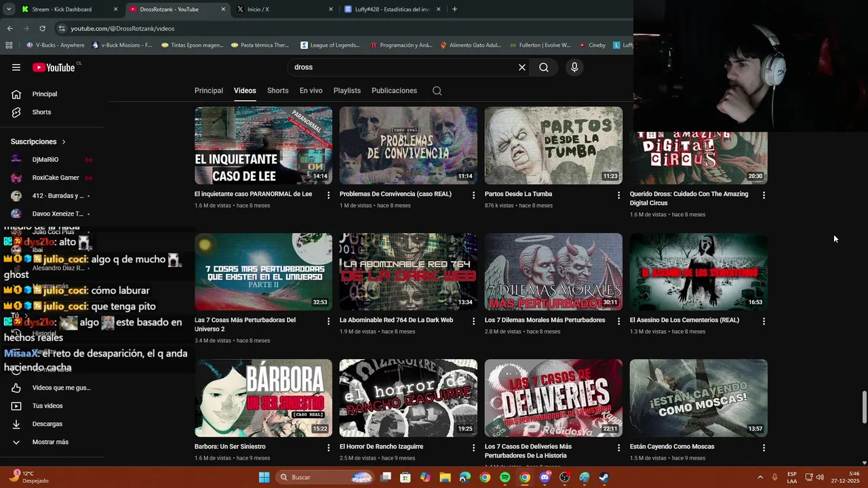Click the Windows Start button
This screenshot has height=488, width=868.
264,478
